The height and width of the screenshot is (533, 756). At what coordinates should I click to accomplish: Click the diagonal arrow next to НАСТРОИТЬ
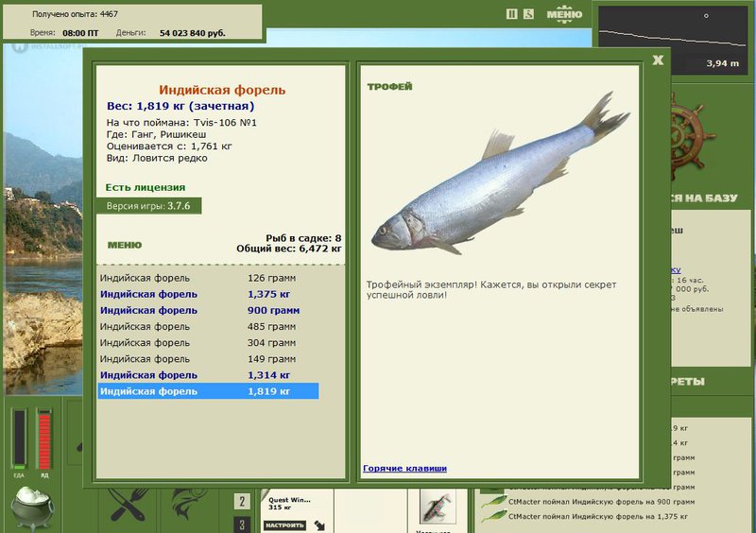click(319, 525)
